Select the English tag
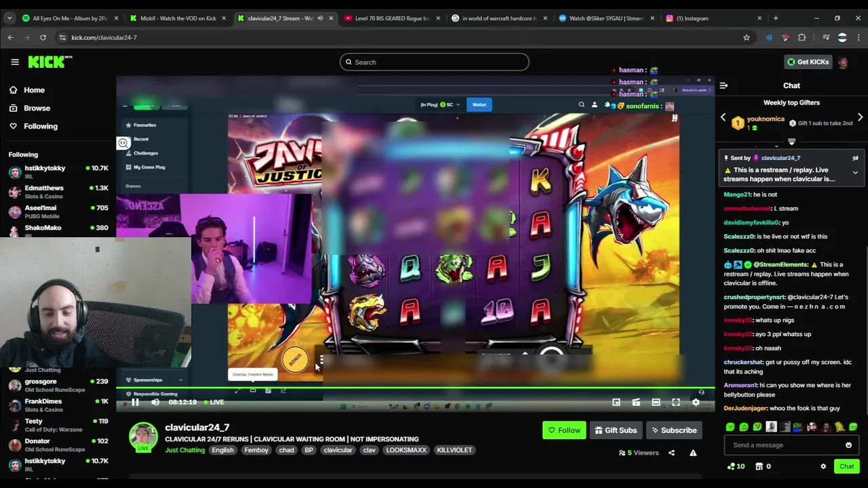868x488 pixels. [x=222, y=450]
